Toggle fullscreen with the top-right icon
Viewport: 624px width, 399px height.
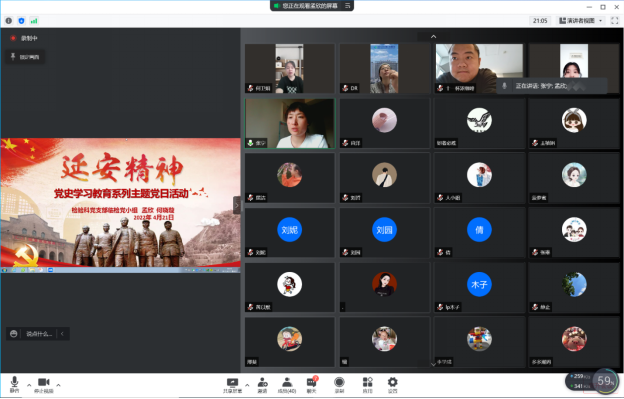point(614,21)
